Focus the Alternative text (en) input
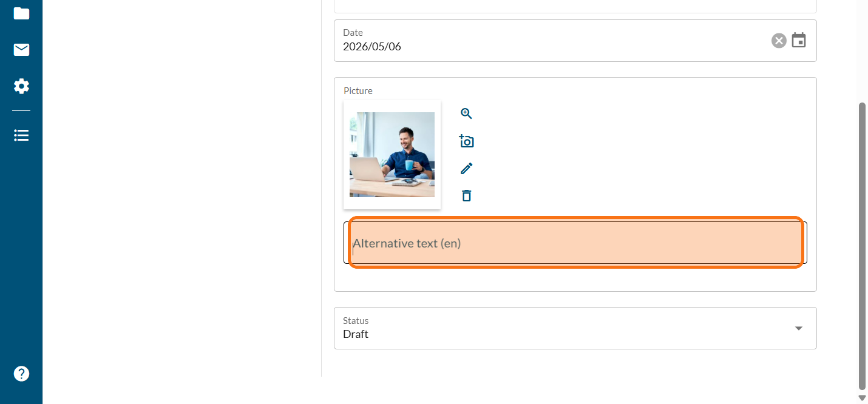The image size is (868, 404). [x=575, y=243]
